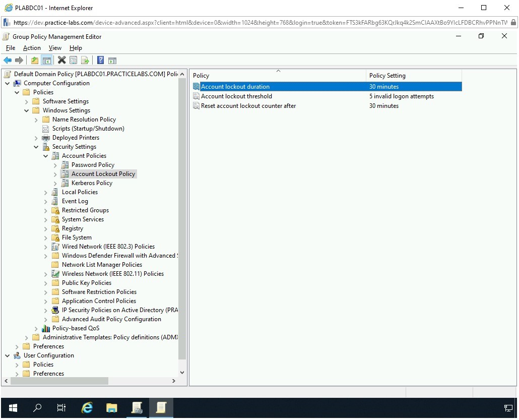The image size is (519, 420).
Task: Expand the Password Policy tree node
Action: tap(55, 165)
